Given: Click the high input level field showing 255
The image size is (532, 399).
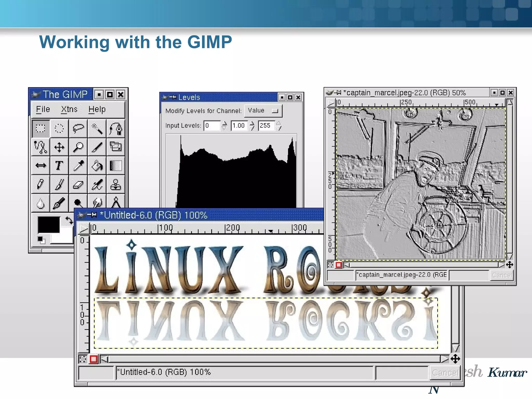Looking at the screenshot, I should 266,126.
